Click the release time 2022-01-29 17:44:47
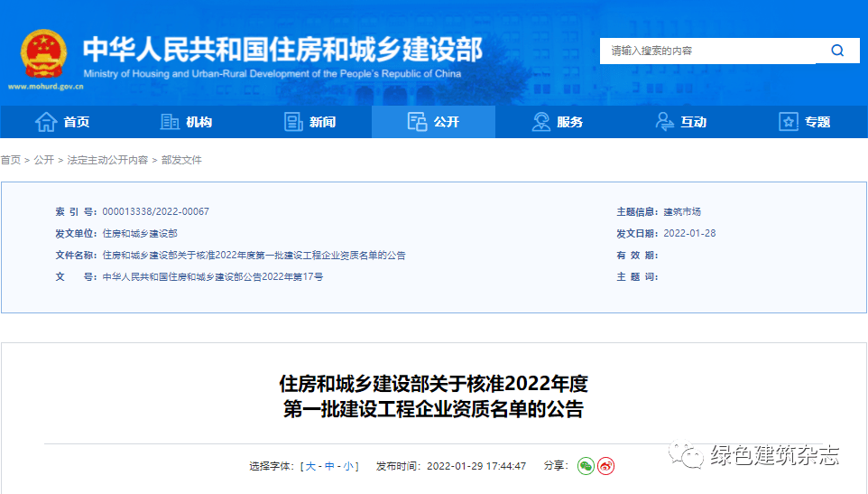Screen dimensions: 868x494 tap(476, 466)
